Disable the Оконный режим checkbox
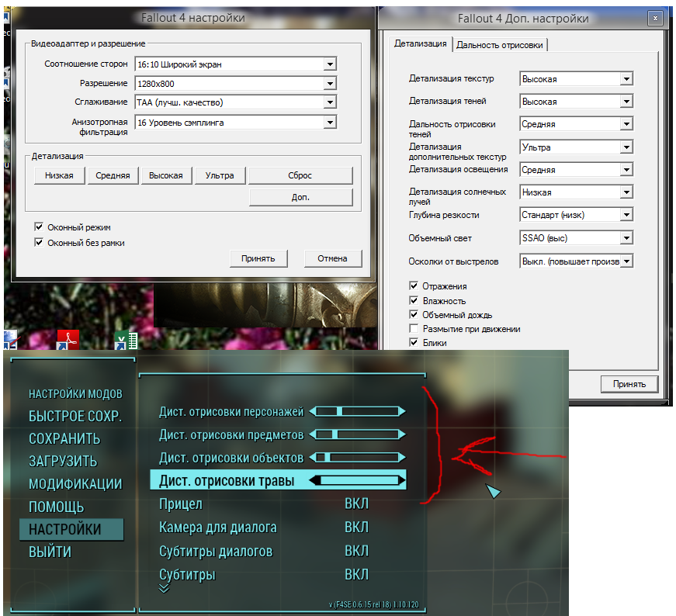Viewport: 676px width, 616px height. pyautogui.click(x=39, y=227)
